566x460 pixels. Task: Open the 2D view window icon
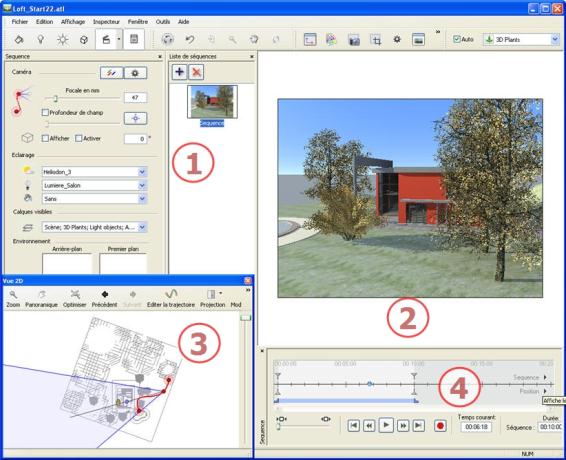point(310,39)
